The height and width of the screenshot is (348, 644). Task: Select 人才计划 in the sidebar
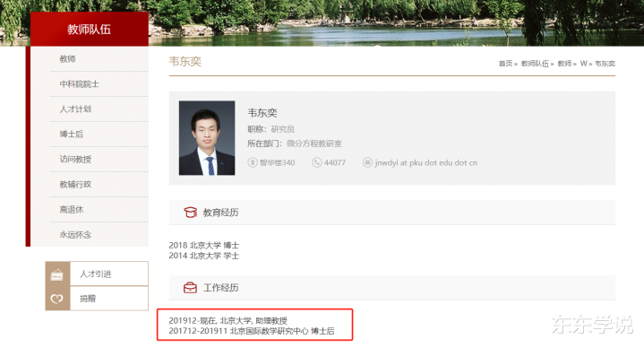pyautogui.click(x=75, y=109)
